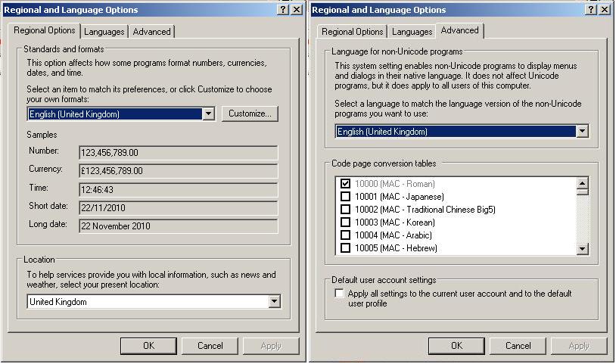This screenshot has height=364, width=616.
Task: Open the non-Unicode programs language dropdown
Action: [x=581, y=131]
